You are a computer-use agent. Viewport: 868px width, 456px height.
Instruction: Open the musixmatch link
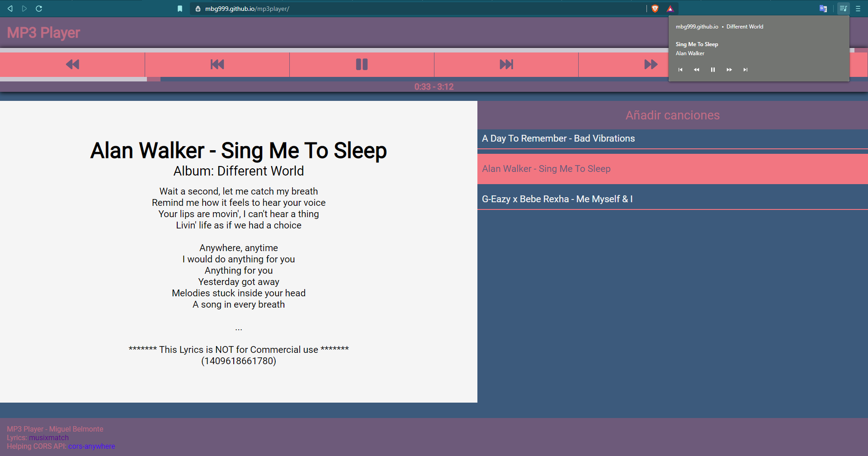click(x=49, y=438)
